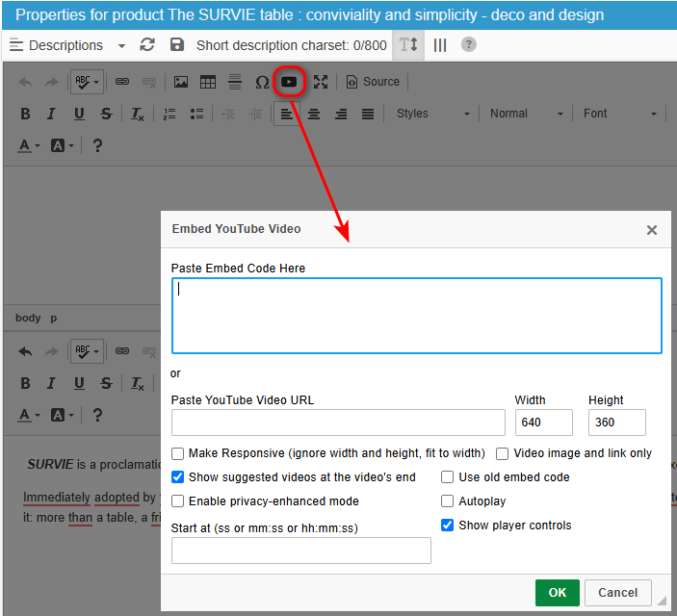
Task: Open background color dropdown in lower editor
Action: point(63,415)
